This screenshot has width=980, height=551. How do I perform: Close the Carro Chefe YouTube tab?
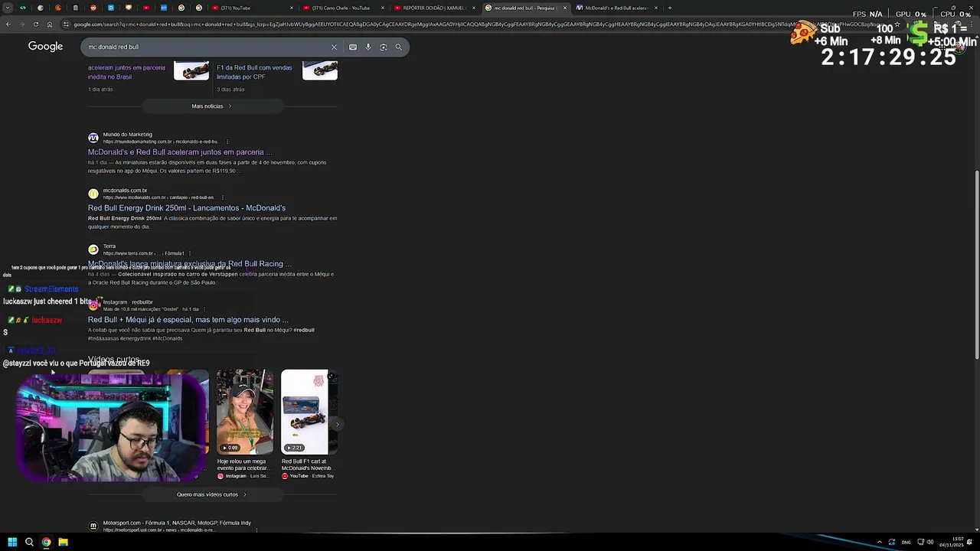coord(383,8)
